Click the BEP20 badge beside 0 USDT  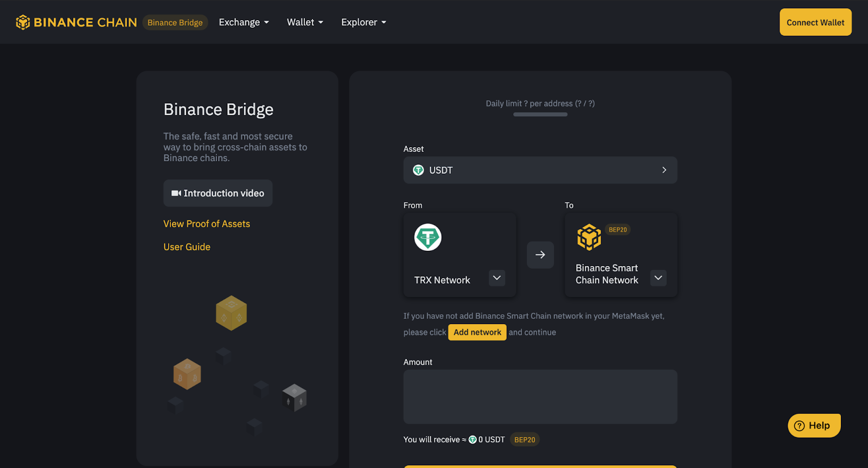(525, 440)
